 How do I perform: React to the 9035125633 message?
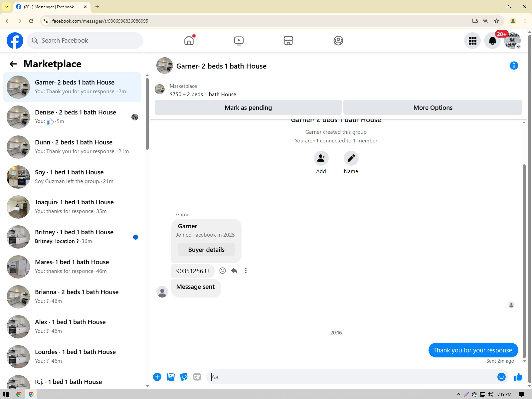pyautogui.click(x=223, y=271)
